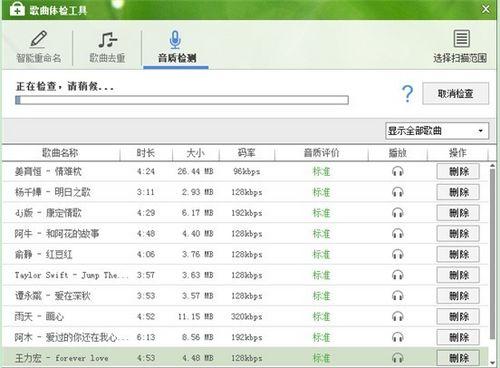Delete 王力宏 - forever love
This screenshot has height=368, width=500.
458,358
